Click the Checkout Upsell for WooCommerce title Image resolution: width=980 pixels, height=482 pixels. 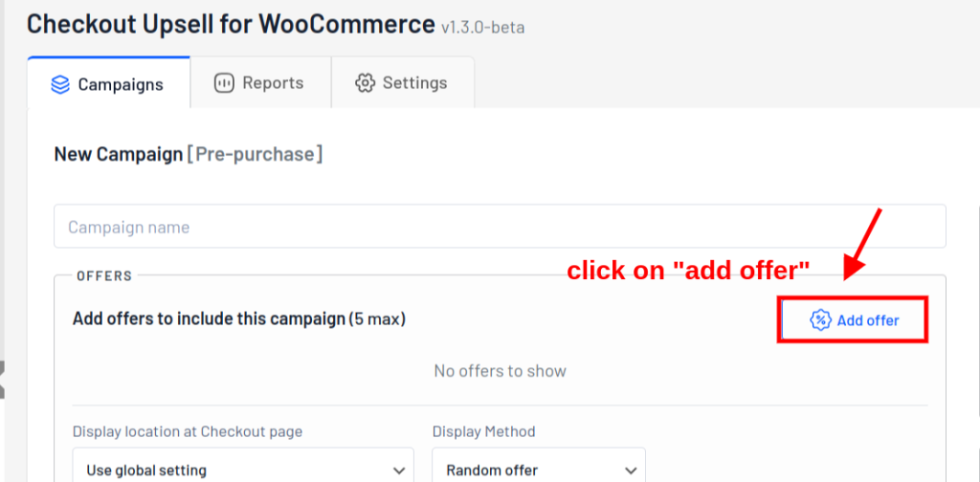pos(231,24)
